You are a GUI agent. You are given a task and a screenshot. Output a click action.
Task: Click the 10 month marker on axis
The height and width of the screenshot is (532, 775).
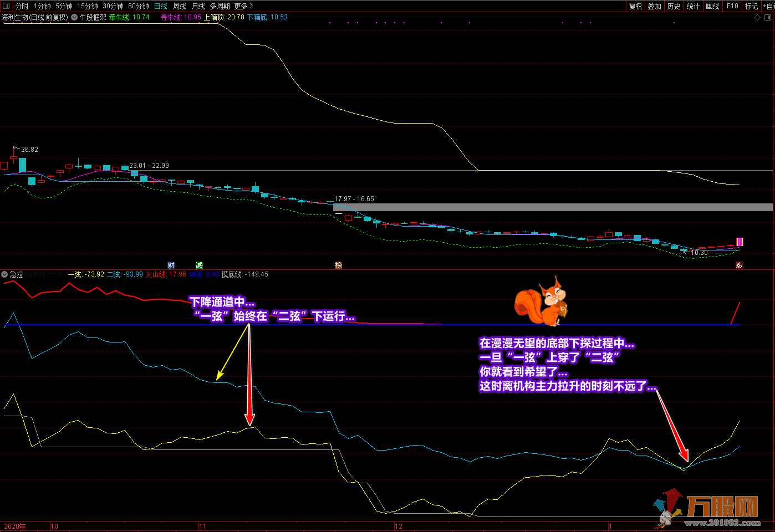tap(54, 526)
